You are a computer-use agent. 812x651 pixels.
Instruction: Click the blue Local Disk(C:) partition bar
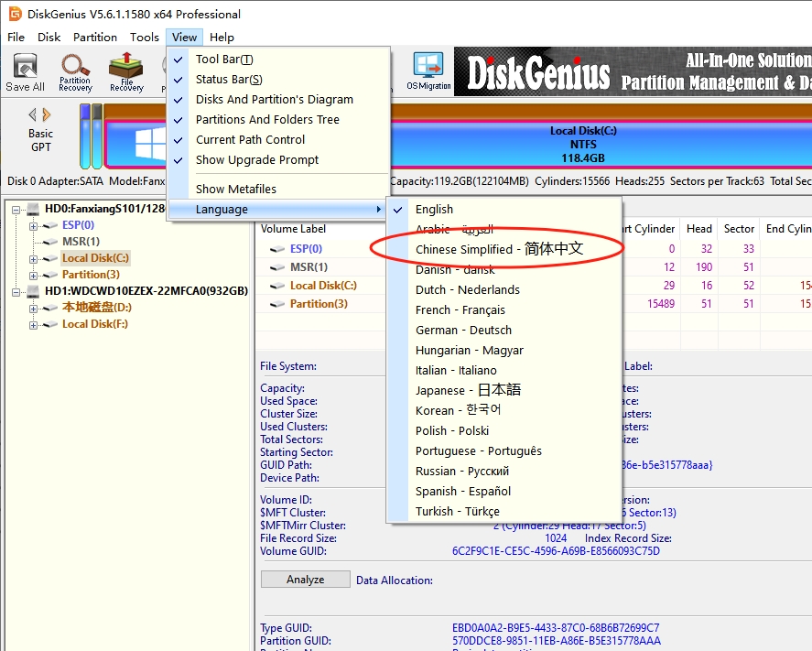[582, 145]
